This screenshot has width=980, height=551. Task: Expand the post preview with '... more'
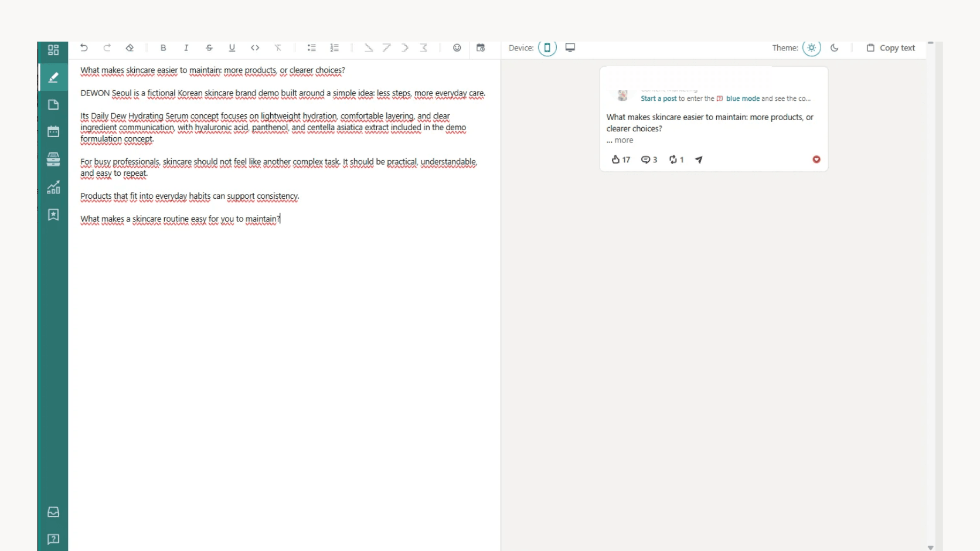620,141
